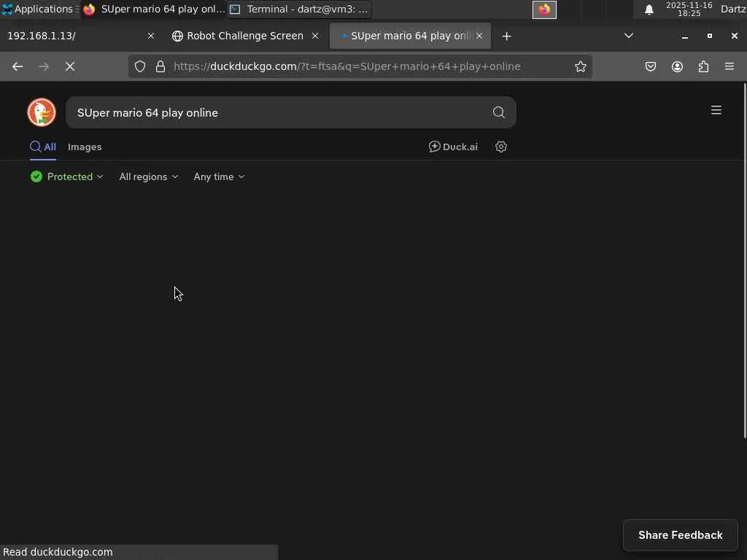Viewport: 747px width, 560px height.
Task: Bookmark this page with star icon
Action: tap(580, 66)
